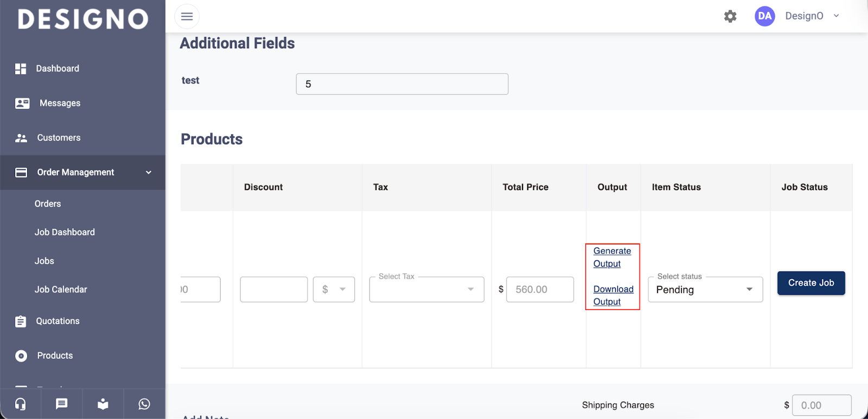This screenshot has height=419, width=868.
Task: Click the Quotations clipboard icon
Action: pos(21,321)
